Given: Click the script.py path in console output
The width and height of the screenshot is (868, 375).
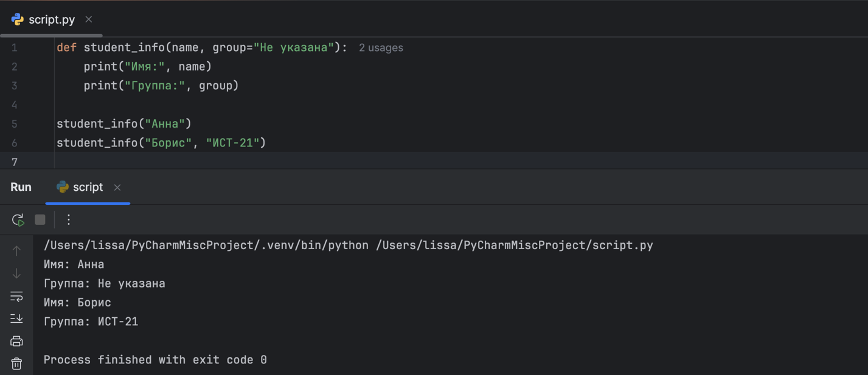Looking at the screenshot, I should click(514, 246).
